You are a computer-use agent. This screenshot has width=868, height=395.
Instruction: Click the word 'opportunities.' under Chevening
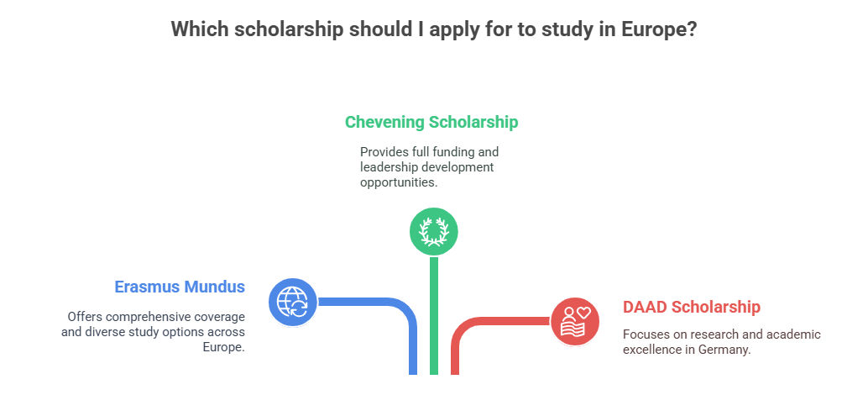point(399,182)
